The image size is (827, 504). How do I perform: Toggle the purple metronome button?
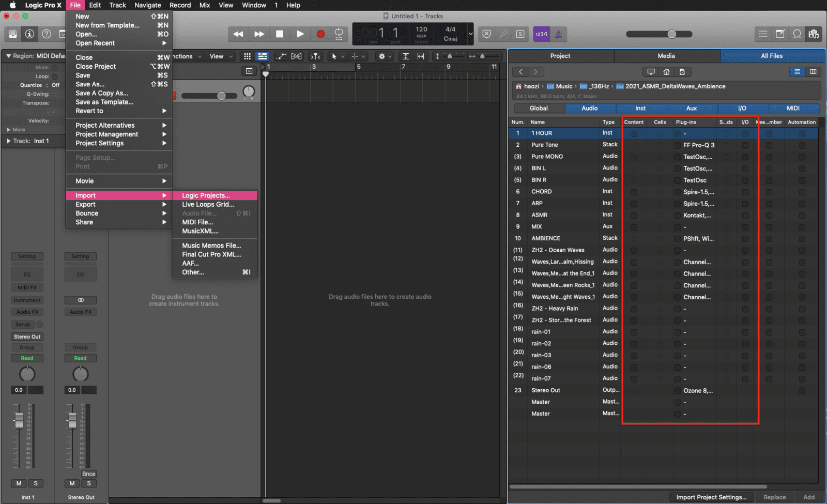(x=559, y=34)
